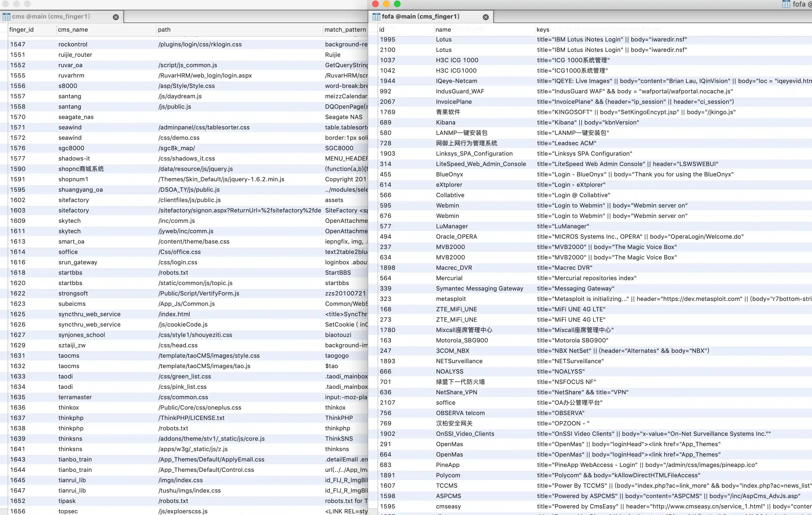Switch to the cms @main (cms_finger1) tab

pyautogui.click(x=51, y=16)
